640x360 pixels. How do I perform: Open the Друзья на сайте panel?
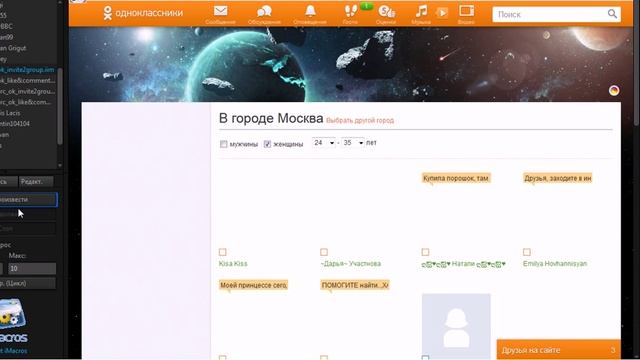tap(558, 350)
